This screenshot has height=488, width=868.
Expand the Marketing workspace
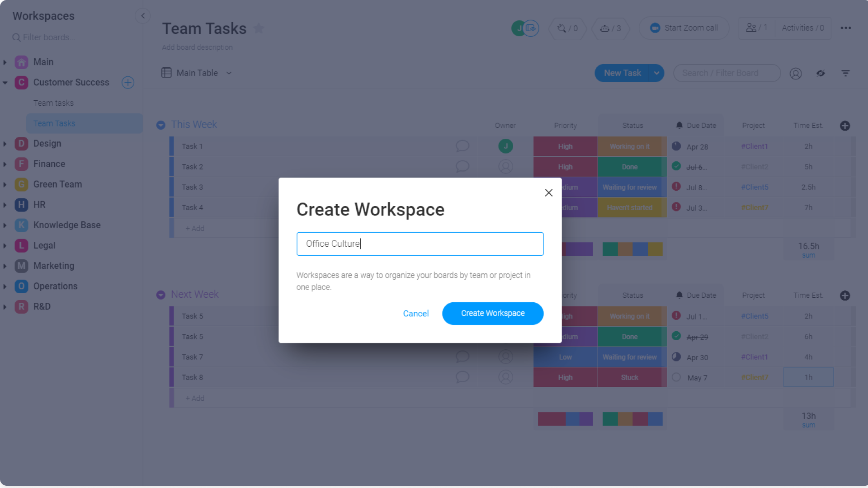pos(5,266)
